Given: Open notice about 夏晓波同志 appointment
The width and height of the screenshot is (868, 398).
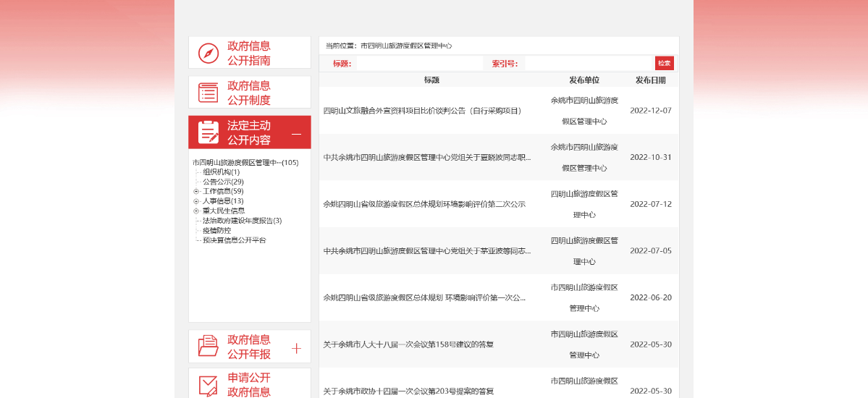Looking at the screenshot, I should point(427,157).
